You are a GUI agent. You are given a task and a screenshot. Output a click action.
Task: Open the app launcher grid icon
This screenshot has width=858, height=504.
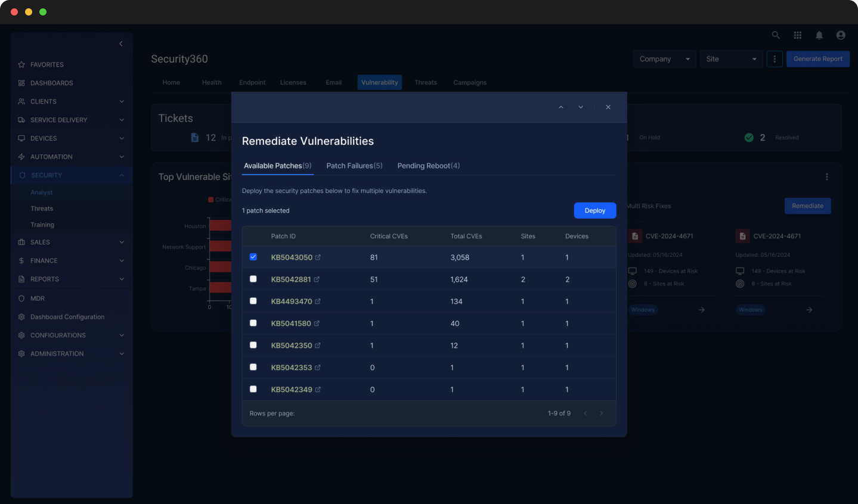coord(797,35)
